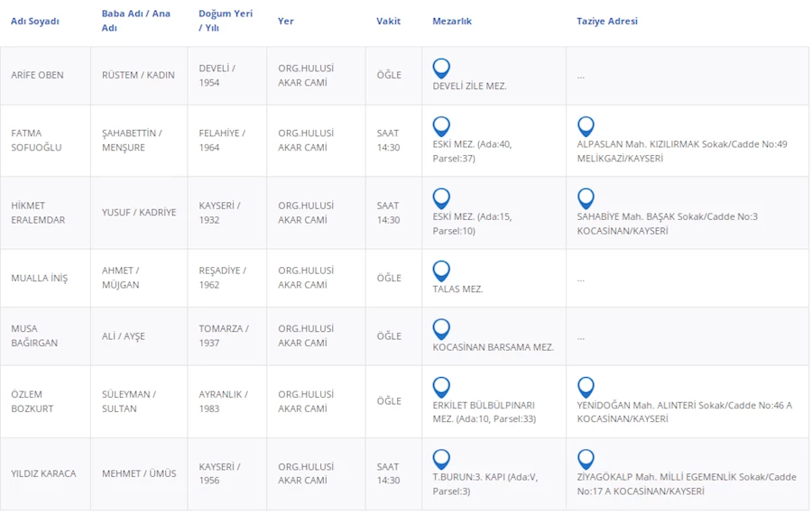Open cemetery location pin for Hikmet Eralemdar

441,198
